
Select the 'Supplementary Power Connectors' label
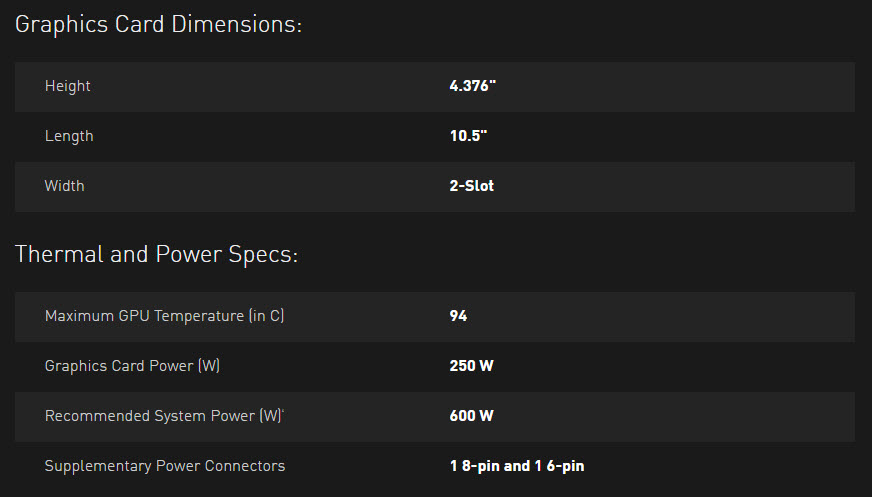tap(165, 466)
